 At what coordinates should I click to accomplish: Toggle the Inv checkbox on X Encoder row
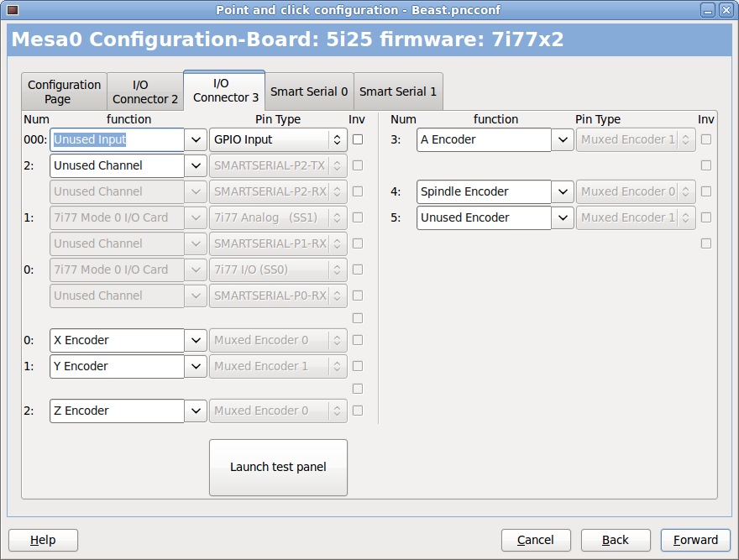click(358, 340)
